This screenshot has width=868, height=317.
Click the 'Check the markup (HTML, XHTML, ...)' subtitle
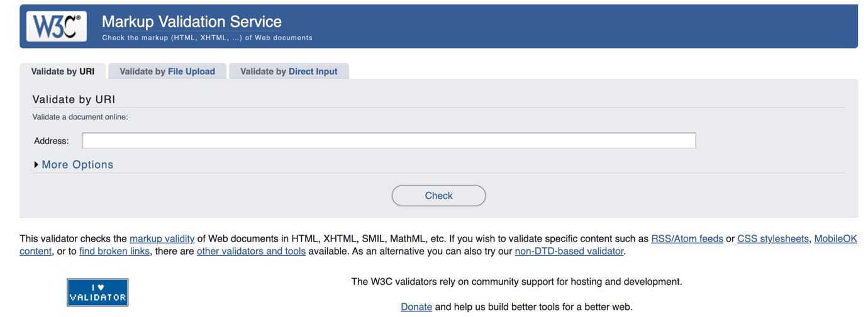[x=207, y=38]
